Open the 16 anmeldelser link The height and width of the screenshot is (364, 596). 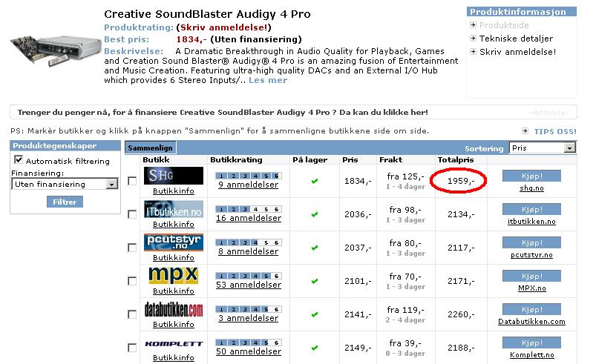click(249, 218)
